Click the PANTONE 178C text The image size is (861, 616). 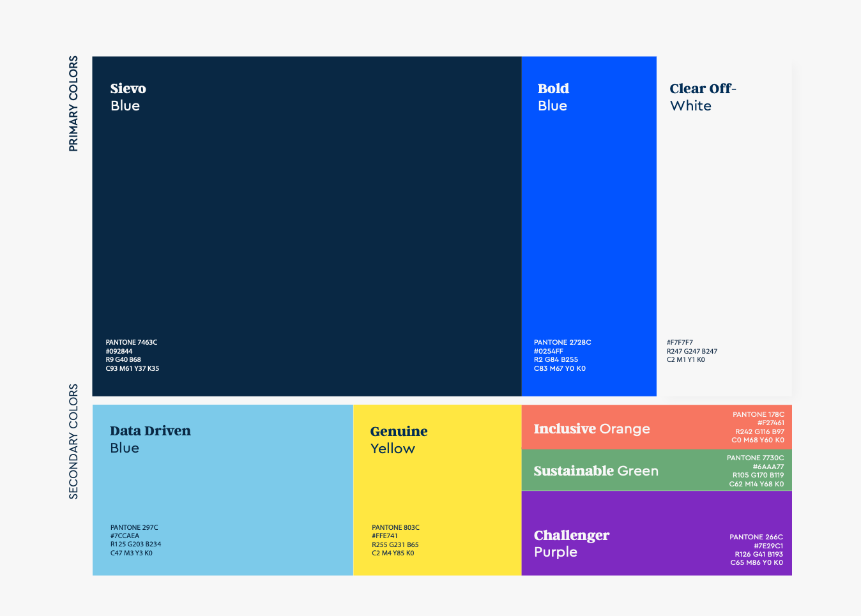(x=758, y=415)
